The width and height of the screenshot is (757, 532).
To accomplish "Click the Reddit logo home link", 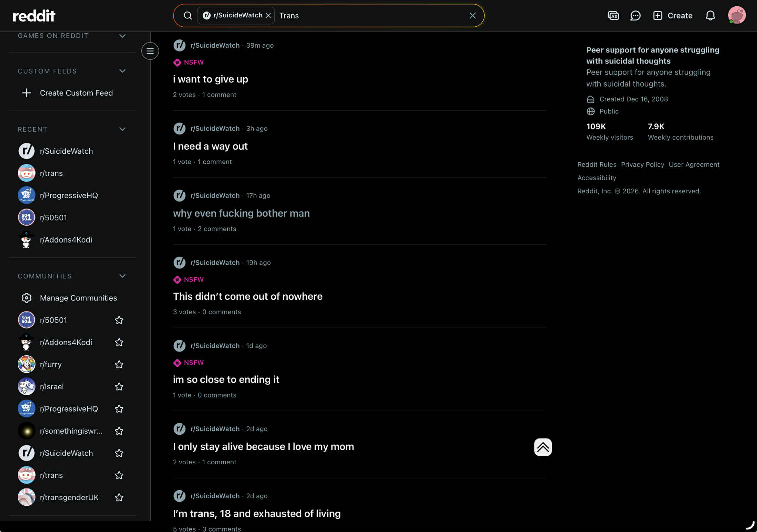I will [34, 16].
